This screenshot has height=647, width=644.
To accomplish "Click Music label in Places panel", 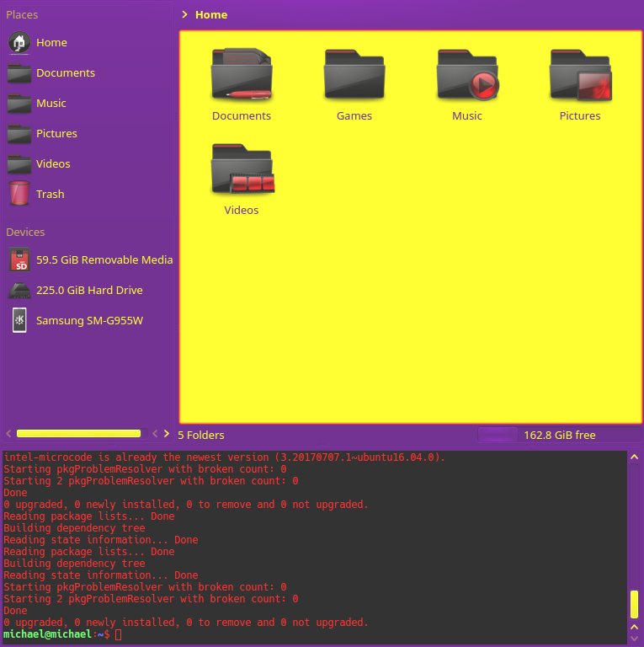I will tap(51, 103).
